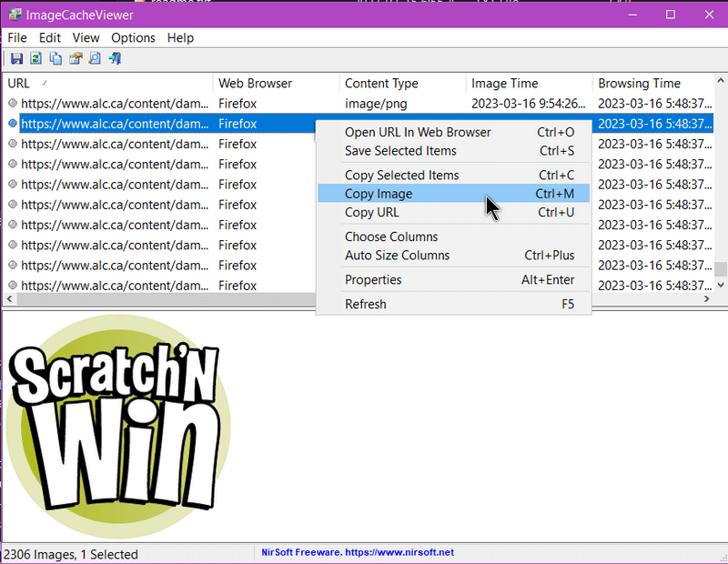The width and height of the screenshot is (728, 564).
Task: Open Properties via the toolbar icon
Action: (76, 58)
